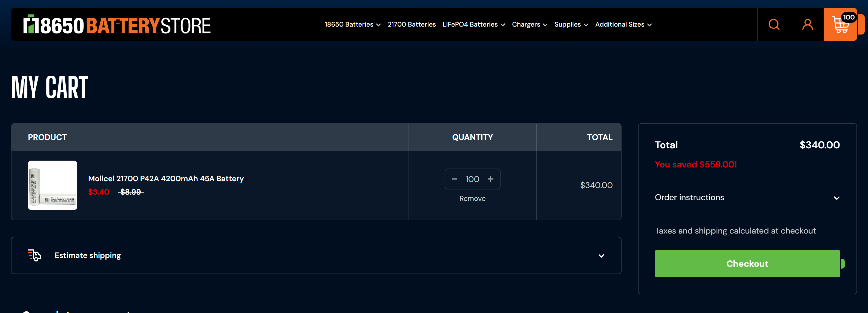Remove the Molicel battery from cart
The width and height of the screenshot is (868, 313).
point(472,198)
